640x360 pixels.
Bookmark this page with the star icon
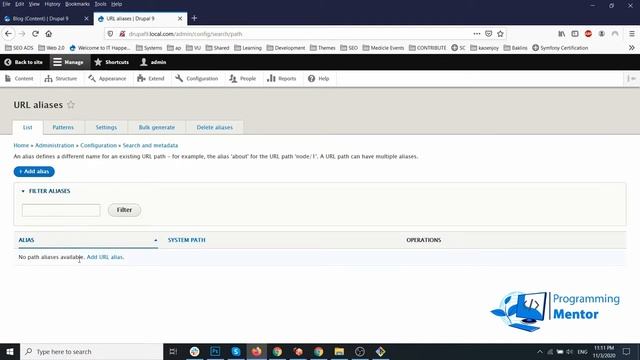pyautogui.click(x=500, y=34)
